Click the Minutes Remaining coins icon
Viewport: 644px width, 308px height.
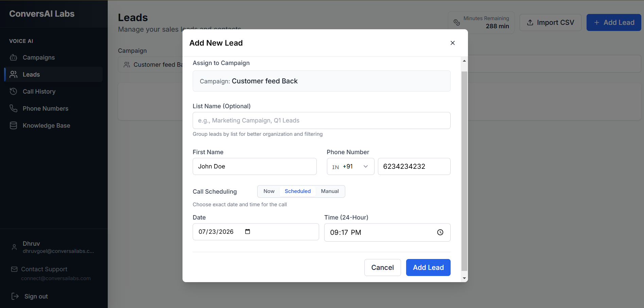pos(457,22)
